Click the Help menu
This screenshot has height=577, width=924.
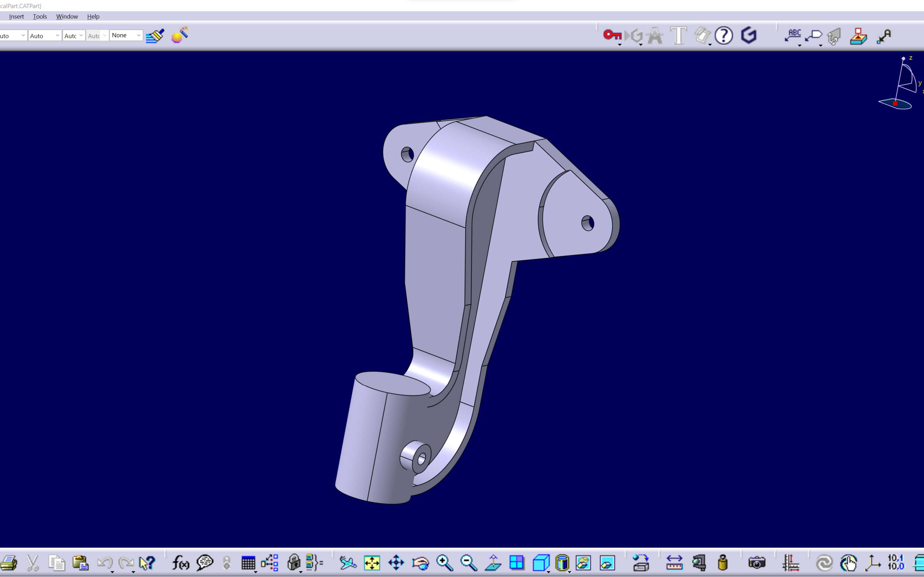tap(93, 16)
